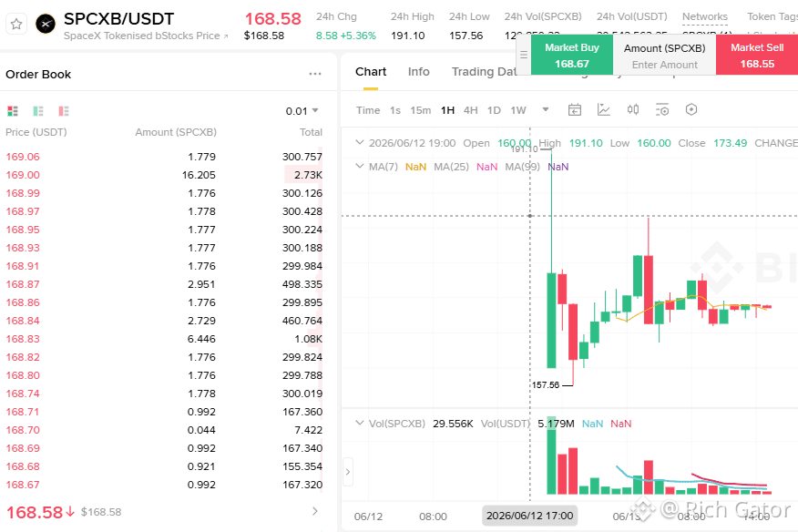The width and height of the screenshot is (798, 532).
Task: Select ask price 168.91 in order book
Action: [23, 266]
